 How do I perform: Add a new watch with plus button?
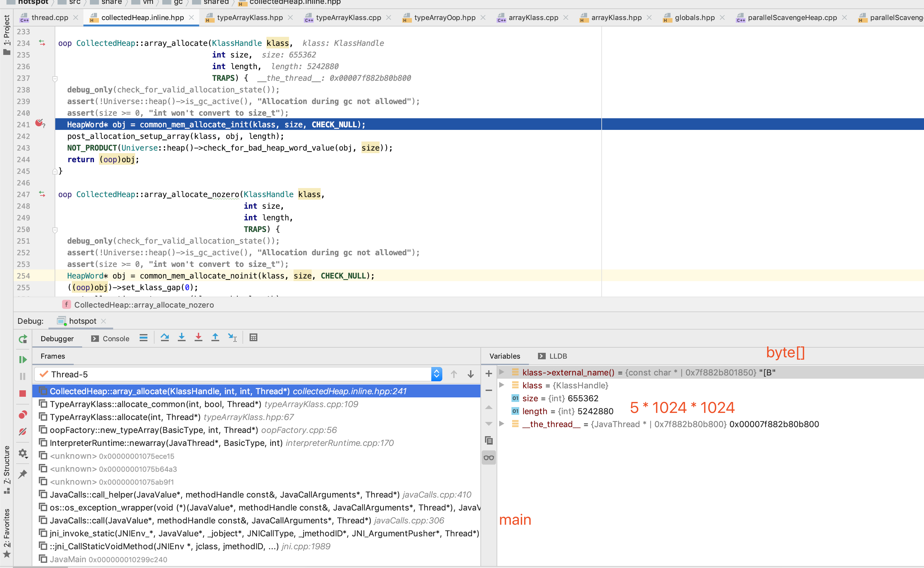pyautogui.click(x=489, y=374)
